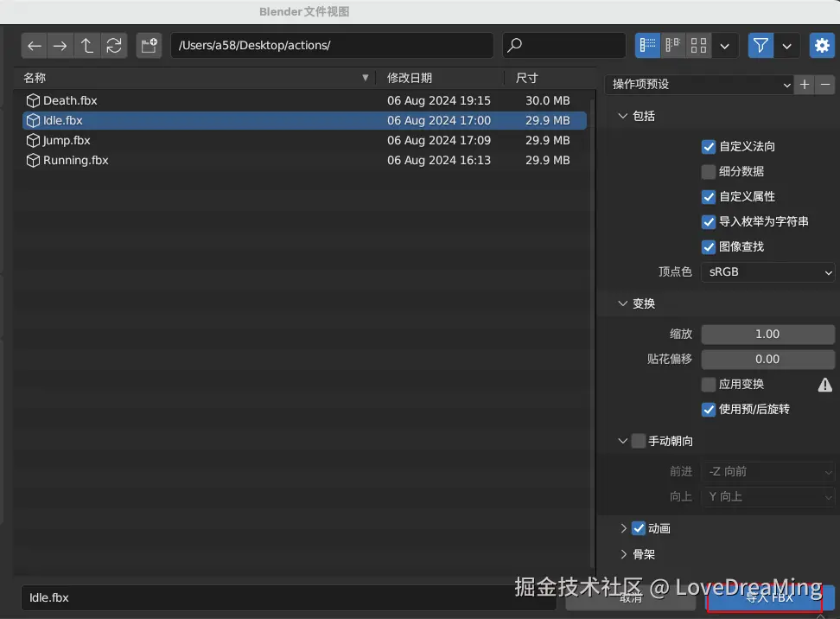Viewport: 840px width, 619px height.
Task: Uncheck 导入枚举为字符串 checkbox
Action: pos(709,222)
